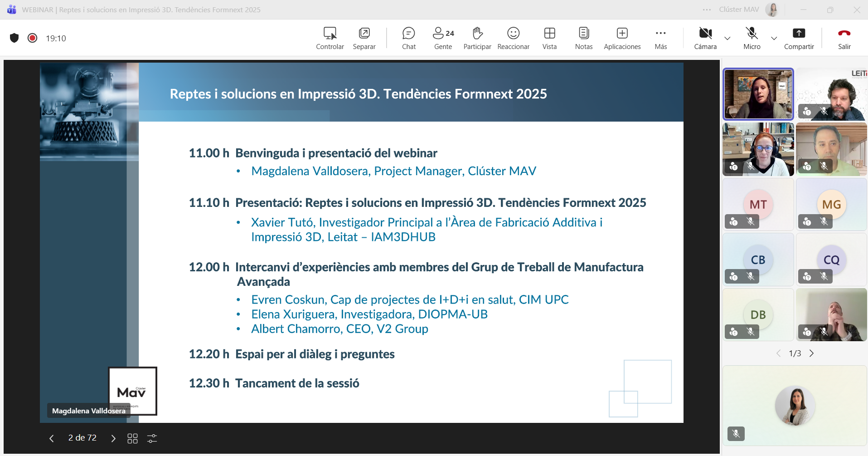Expand the camera options dropdown arrow
Screen dimensions: 868x456
pyautogui.click(x=727, y=39)
